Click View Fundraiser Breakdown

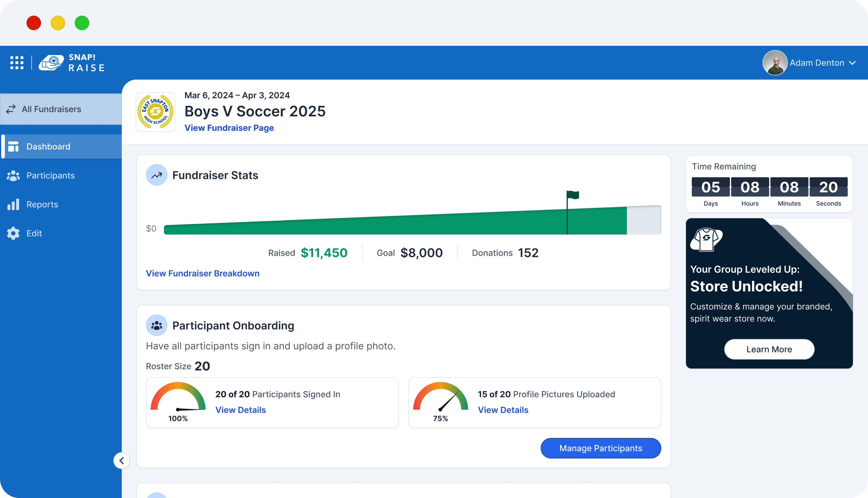pos(203,273)
